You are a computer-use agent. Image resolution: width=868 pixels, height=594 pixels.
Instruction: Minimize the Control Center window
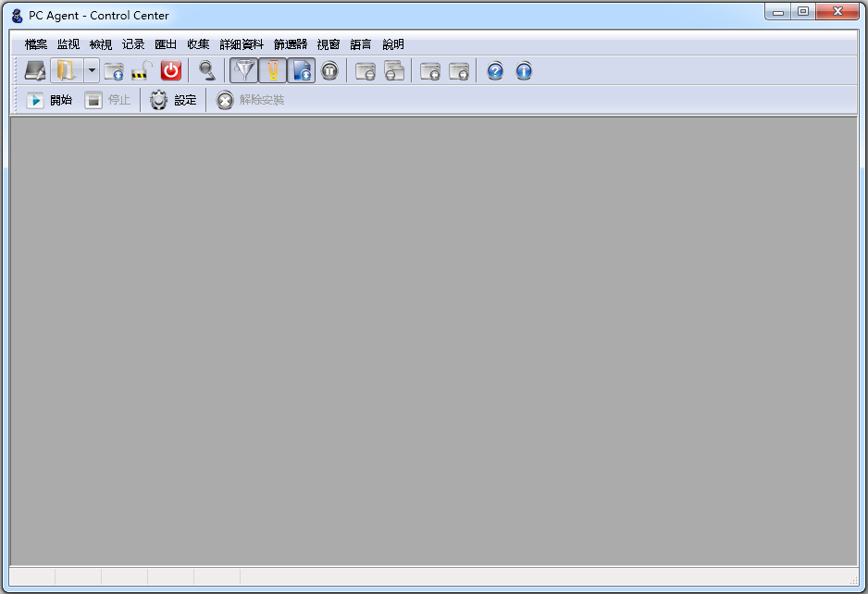click(777, 12)
